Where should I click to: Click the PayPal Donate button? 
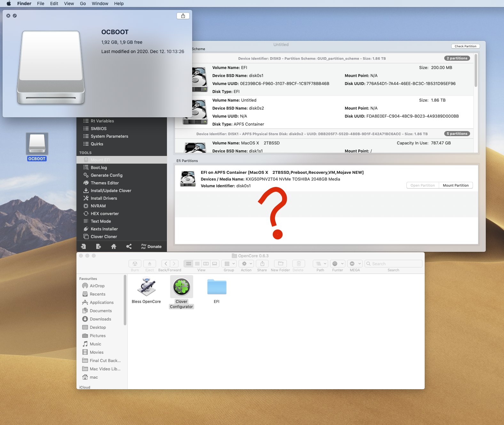pos(151,246)
